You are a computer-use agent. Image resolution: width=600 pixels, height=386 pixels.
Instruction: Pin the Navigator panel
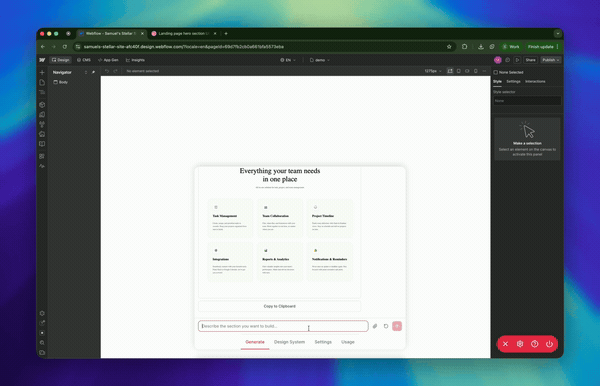coord(93,72)
